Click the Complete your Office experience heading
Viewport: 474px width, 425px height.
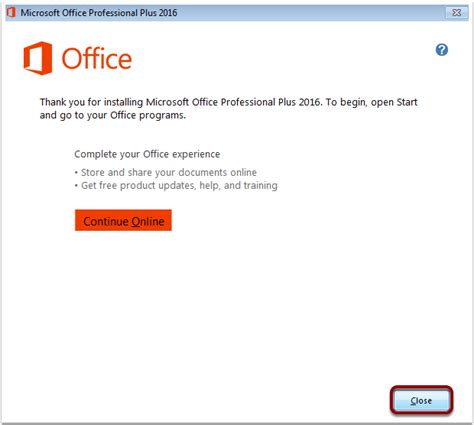(147, 154)
